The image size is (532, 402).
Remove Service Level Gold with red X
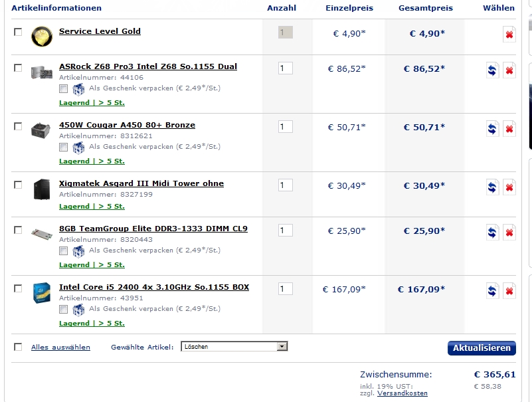click(509, 35)
